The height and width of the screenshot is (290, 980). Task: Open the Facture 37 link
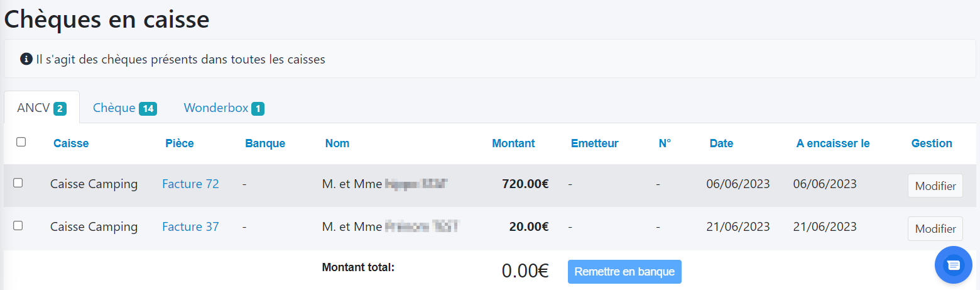[190, 227]
